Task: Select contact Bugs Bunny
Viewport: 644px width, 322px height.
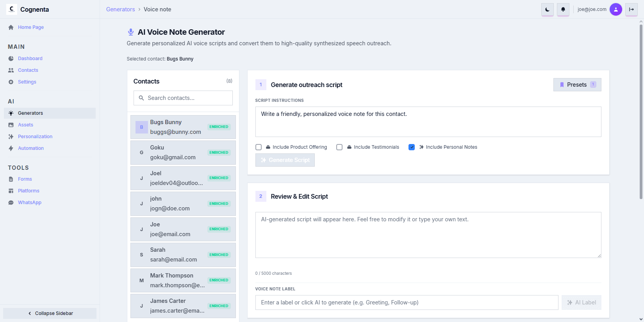Action: pyautogui.click(x=183, y=127)
